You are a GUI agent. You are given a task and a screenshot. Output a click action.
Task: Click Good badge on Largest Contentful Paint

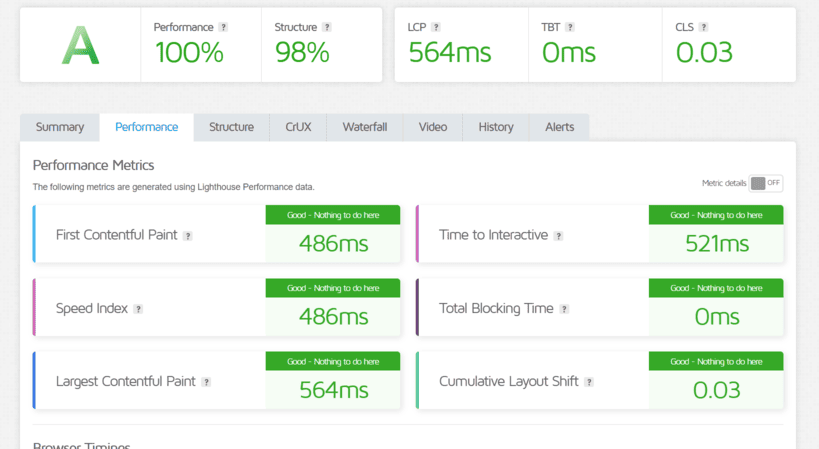click(x=333, y=361)
